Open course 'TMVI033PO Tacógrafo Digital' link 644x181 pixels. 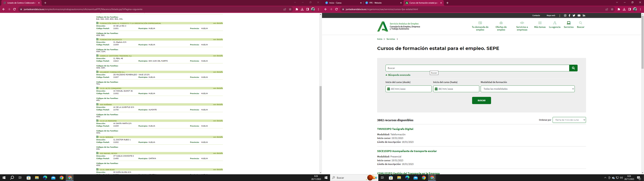(x=395, y=129)
